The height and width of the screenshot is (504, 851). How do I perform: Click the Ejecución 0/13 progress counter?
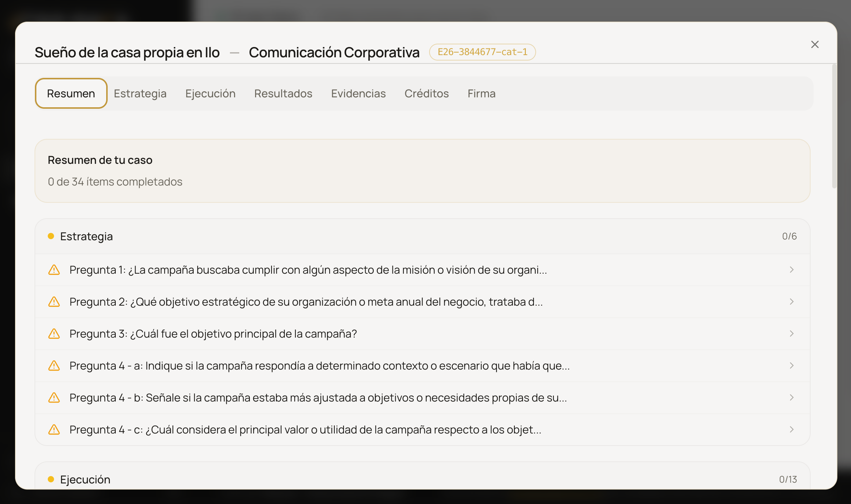click(788, 479)
